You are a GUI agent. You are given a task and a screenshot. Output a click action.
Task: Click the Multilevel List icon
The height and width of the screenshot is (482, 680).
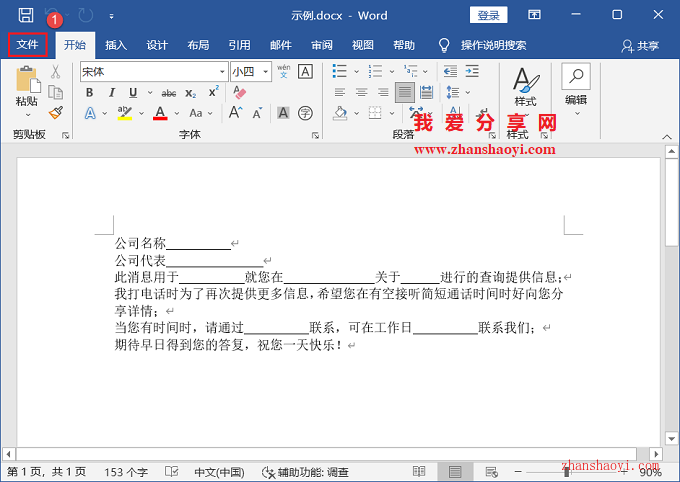[411, 71]
